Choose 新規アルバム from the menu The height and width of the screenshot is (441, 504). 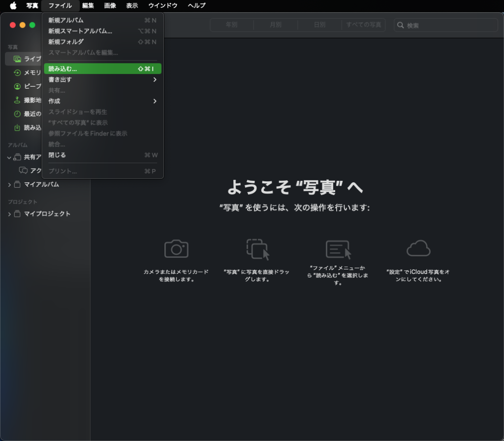coord(102,20)
